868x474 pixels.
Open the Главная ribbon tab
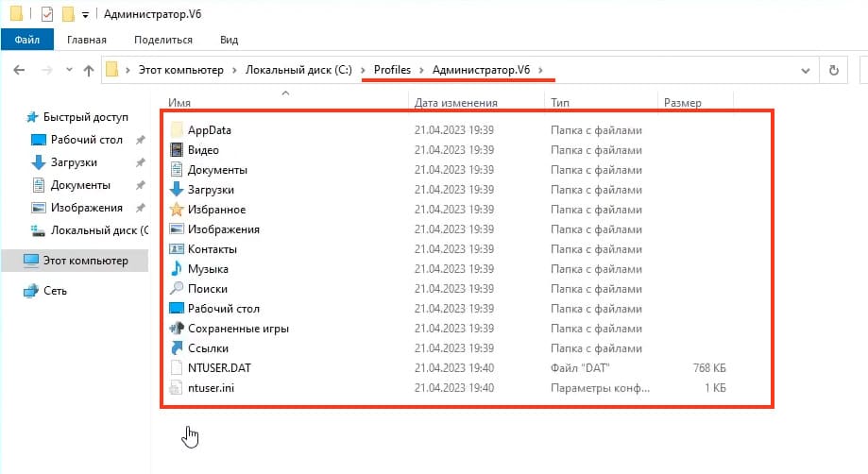(86, 40)
